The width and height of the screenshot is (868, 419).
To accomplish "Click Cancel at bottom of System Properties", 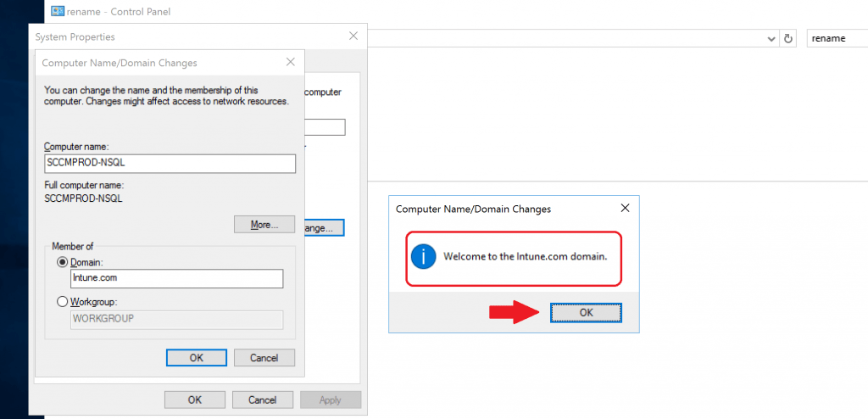I will [263, 399].
